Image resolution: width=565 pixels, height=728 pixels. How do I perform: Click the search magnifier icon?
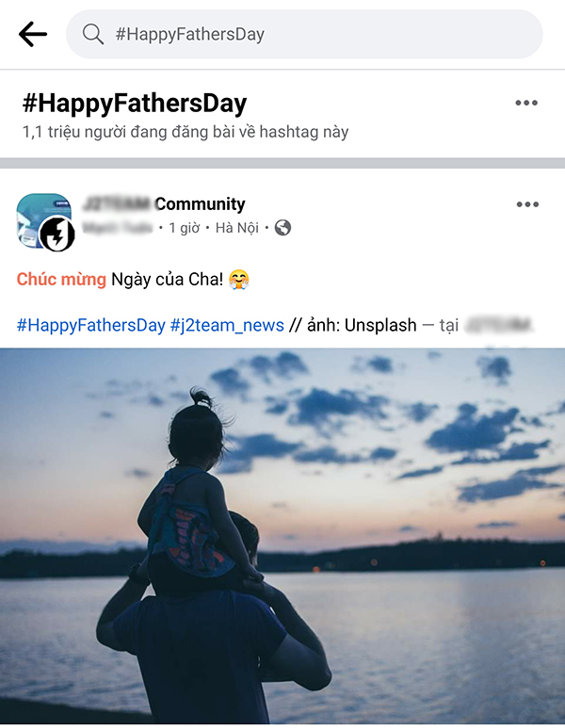click(93, 34)
